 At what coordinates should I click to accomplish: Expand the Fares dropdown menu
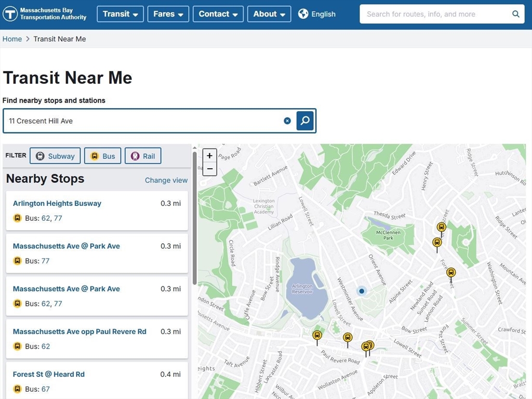(168, 14)
